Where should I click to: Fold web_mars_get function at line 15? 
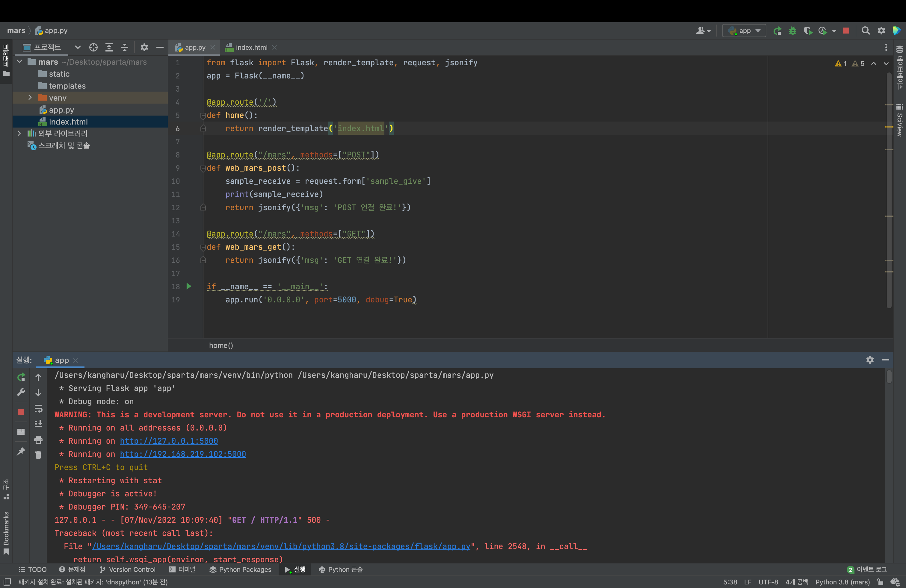(x=203, y=247)
